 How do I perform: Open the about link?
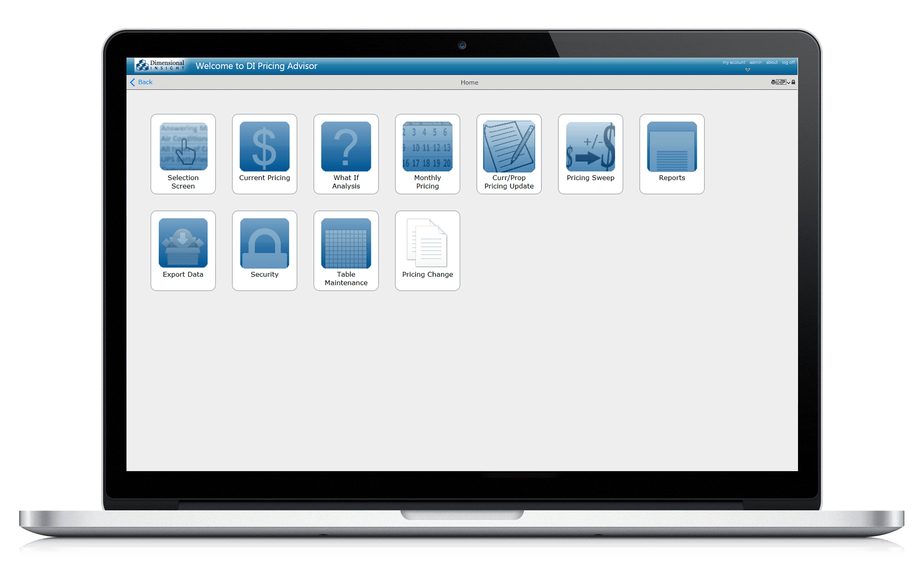click(x=772, y=63)
